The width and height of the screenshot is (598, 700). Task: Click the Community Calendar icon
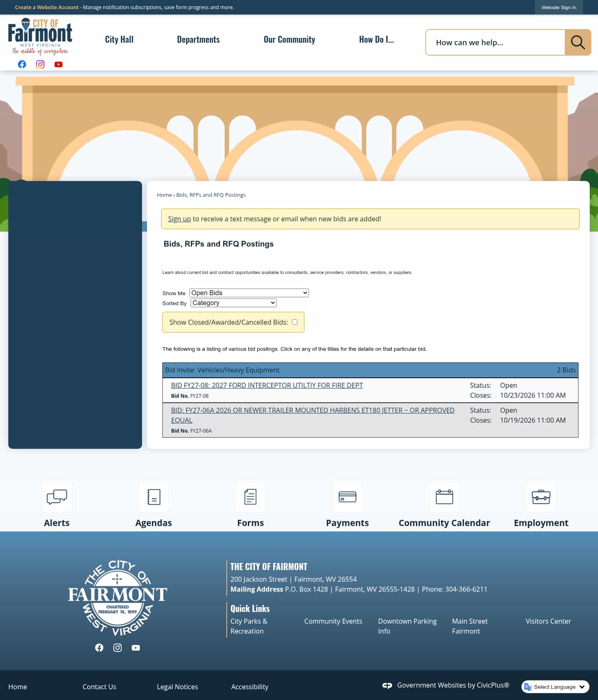[444, 497]
